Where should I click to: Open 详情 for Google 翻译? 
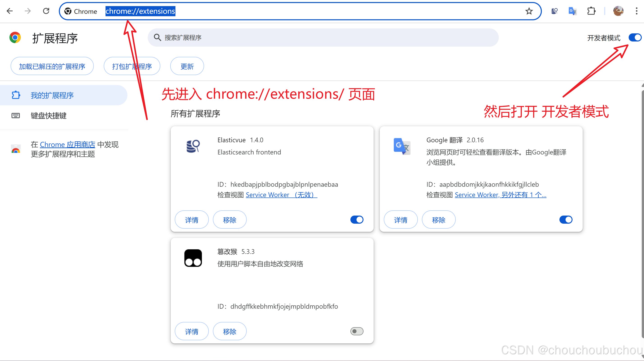pos(400,220)
